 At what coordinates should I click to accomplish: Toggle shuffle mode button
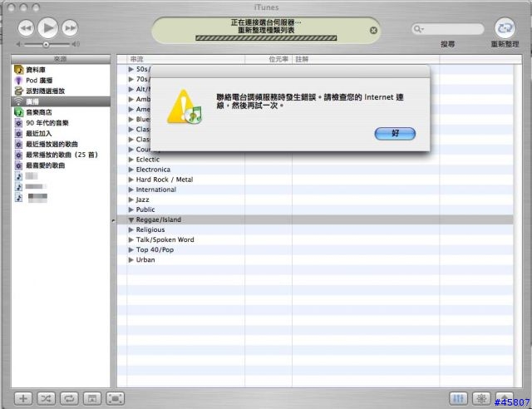point(47,398)
